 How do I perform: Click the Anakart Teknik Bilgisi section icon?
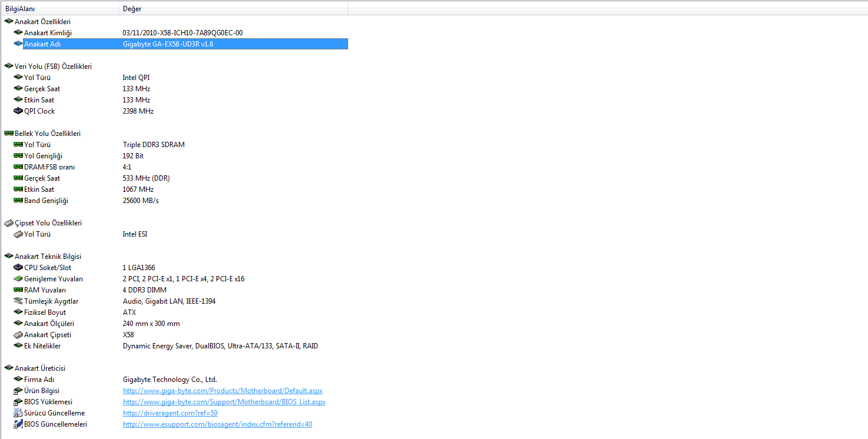(8, 257)
